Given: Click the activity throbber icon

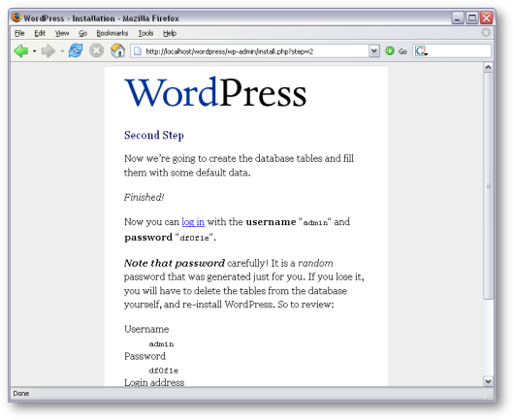Looking at the screenshot, I should (486, 32).
